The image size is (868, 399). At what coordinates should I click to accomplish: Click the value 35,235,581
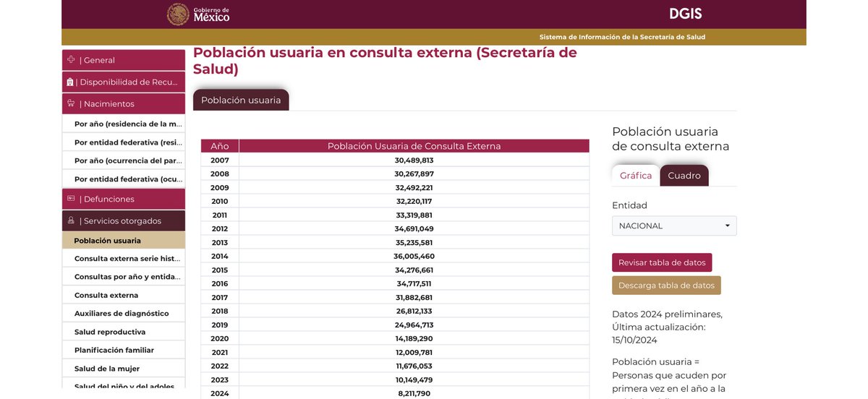(414, 242)
